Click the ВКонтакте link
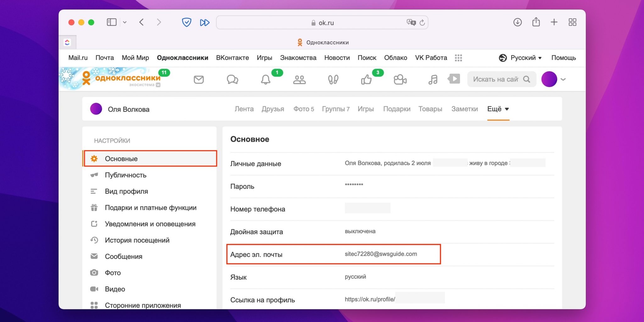This screenshot has height=322, width=644. click(232, 58)
